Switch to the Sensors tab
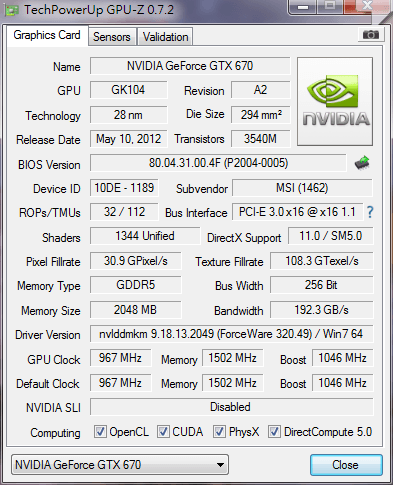 (112, 37)
